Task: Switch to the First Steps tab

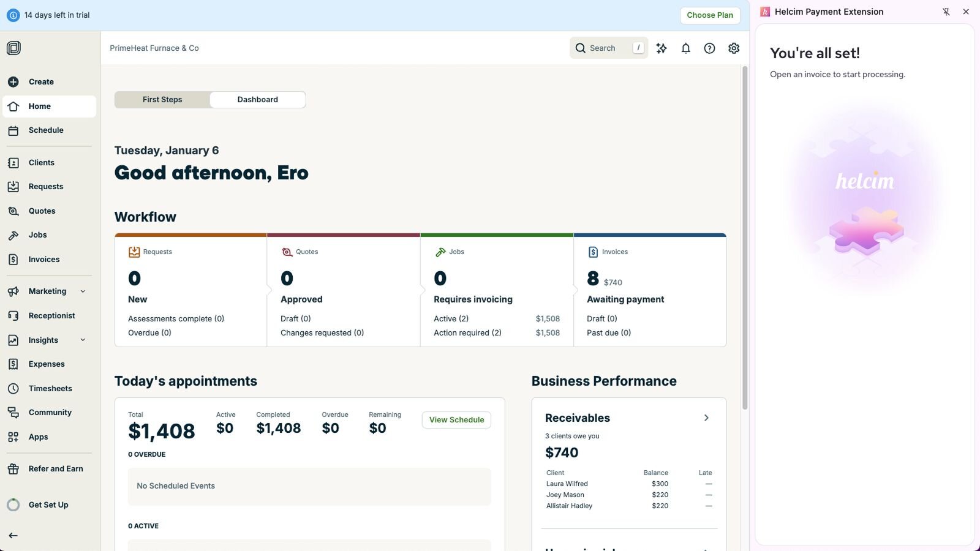Action: [162, 100]
